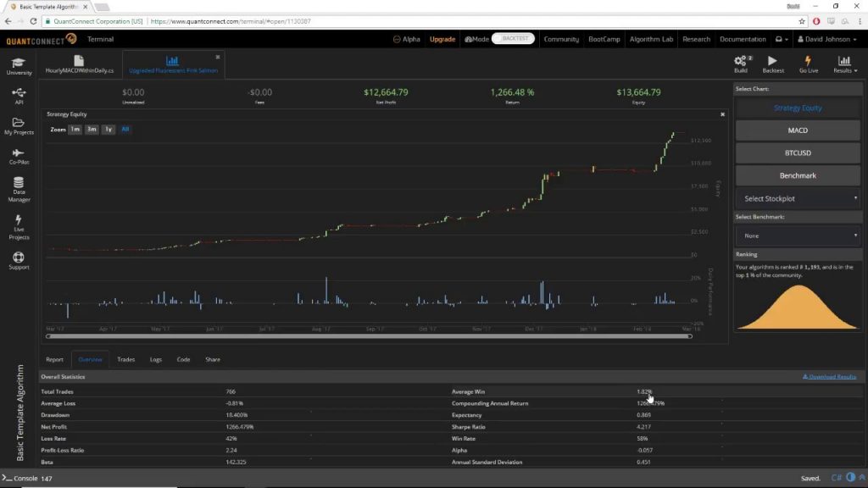Click the chart time range scrollbar

click(x=369, y=336)
